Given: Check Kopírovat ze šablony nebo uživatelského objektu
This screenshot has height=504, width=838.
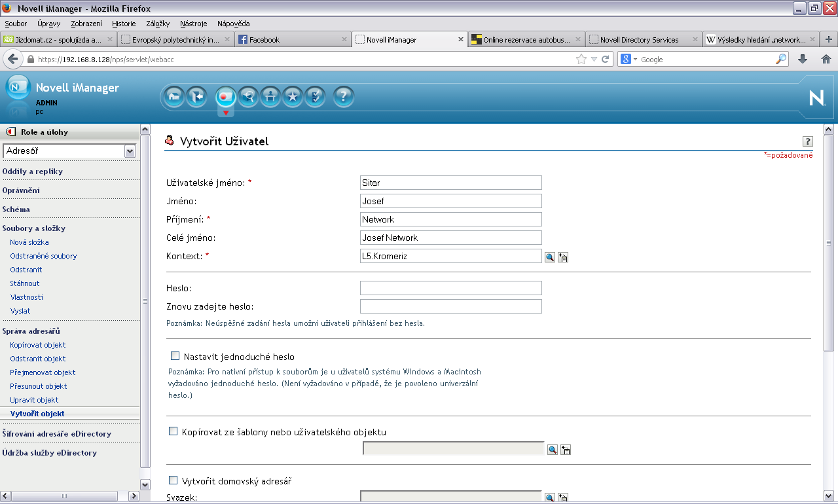Looking at the screenshot, I should tap(173, 431).
